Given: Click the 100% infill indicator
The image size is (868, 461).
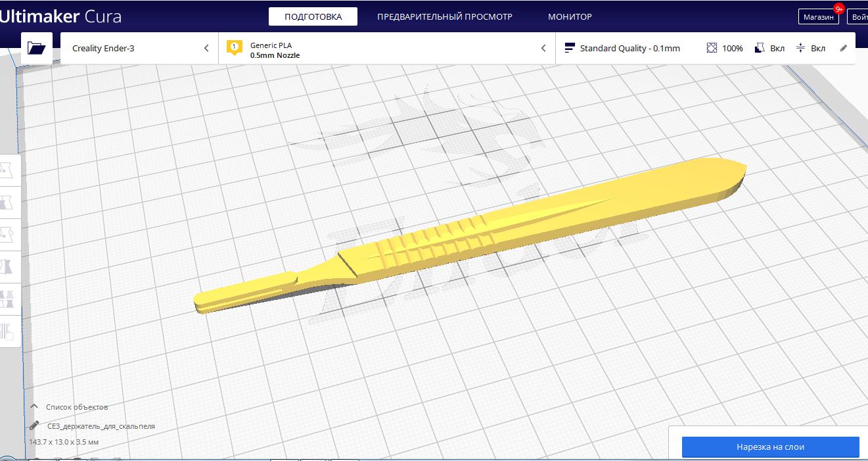Looking at the screenshot, I should 725,48.
